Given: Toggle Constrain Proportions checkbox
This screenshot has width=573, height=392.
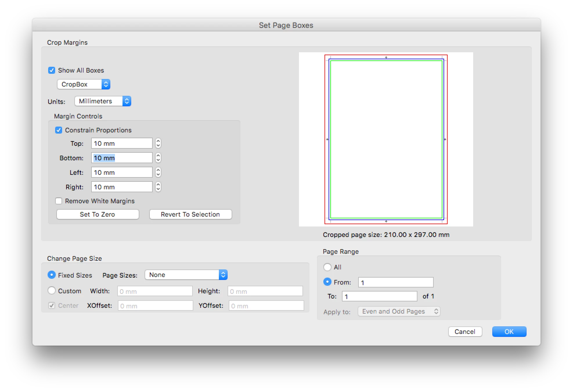Looking at the screenshot, I should 59,130.
